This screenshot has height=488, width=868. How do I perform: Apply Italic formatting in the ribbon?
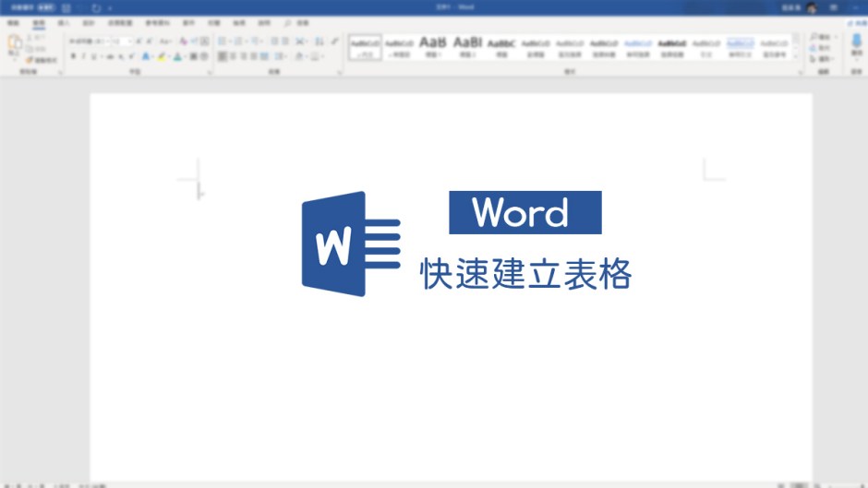[84, 57]
